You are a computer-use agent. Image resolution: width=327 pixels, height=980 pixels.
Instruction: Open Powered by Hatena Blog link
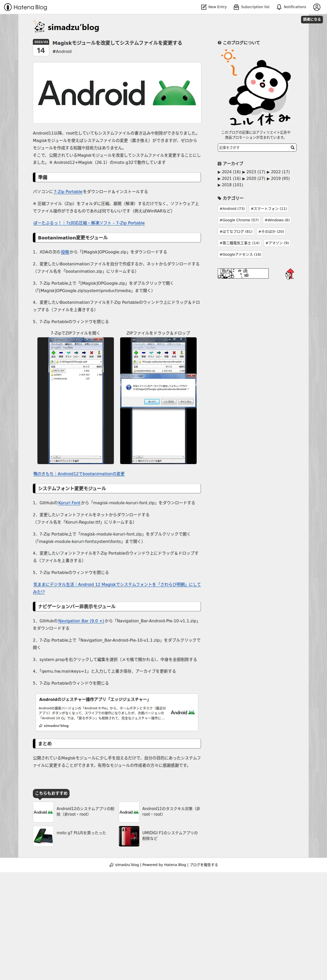point(164,865)
